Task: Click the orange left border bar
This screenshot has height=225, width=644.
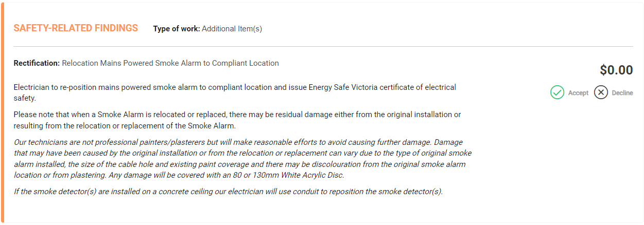Action: point(2,113)
